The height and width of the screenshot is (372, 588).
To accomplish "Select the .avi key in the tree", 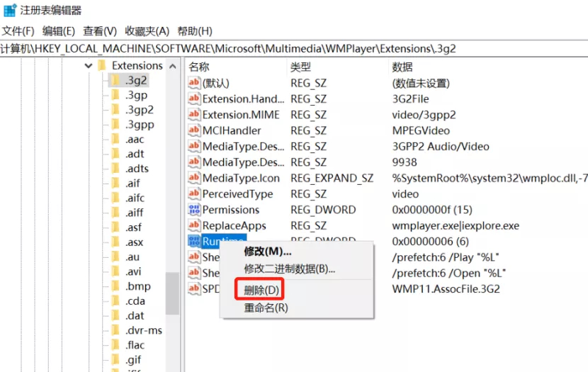I will [133, 271].
